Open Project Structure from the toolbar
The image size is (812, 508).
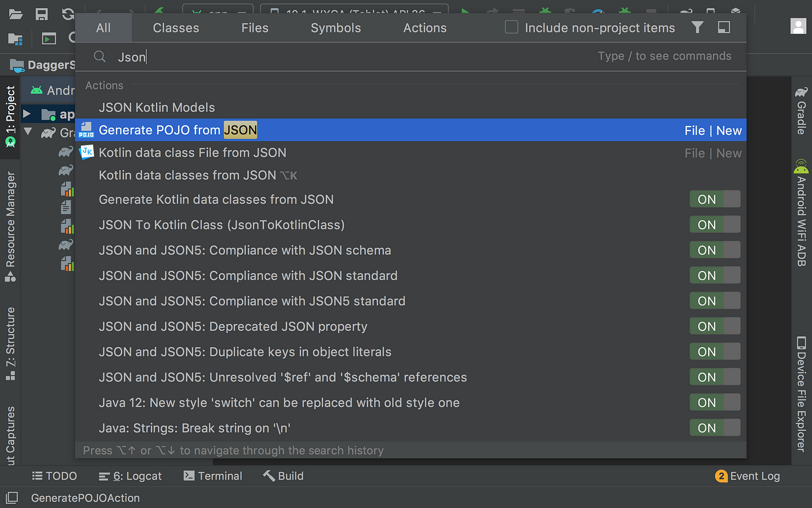[x=15, y=39]
